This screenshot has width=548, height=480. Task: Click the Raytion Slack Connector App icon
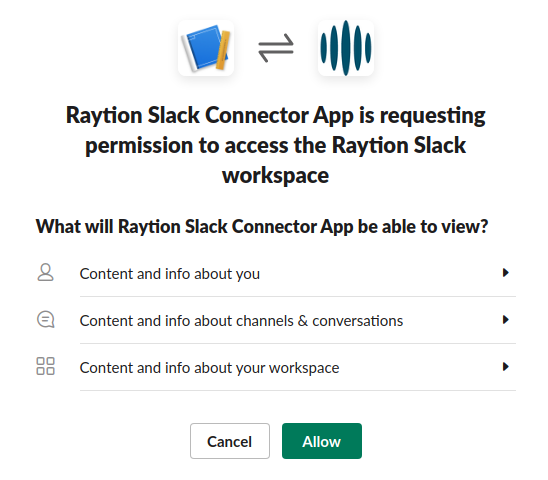(x=206, y=48)
